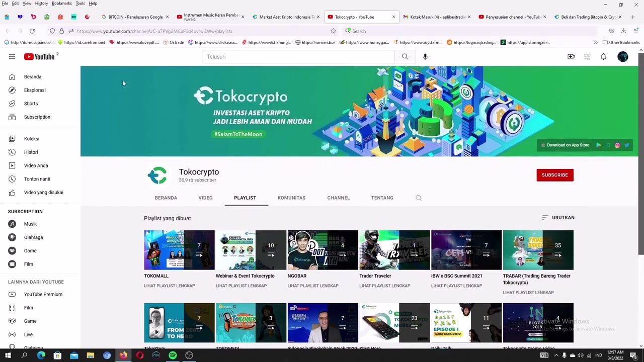Open Webinar & Event Tokocrypto playlist title
The width and height of the screenshot is (644, 362).
point(245,276)
